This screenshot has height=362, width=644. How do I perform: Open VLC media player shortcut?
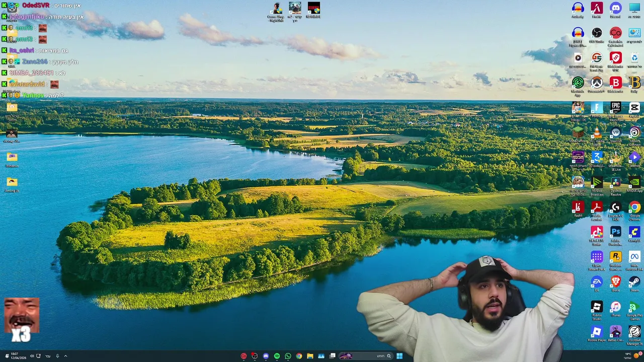tap(597, 133)
